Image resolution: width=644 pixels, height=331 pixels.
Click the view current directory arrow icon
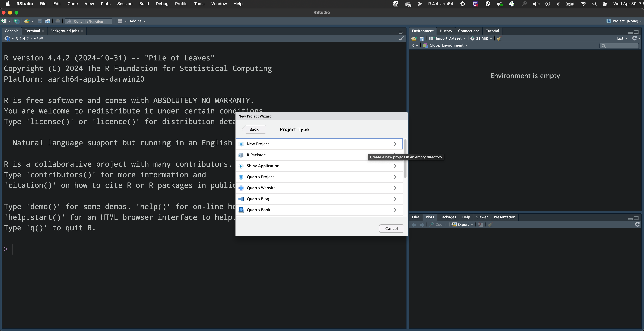click(42, 38)
